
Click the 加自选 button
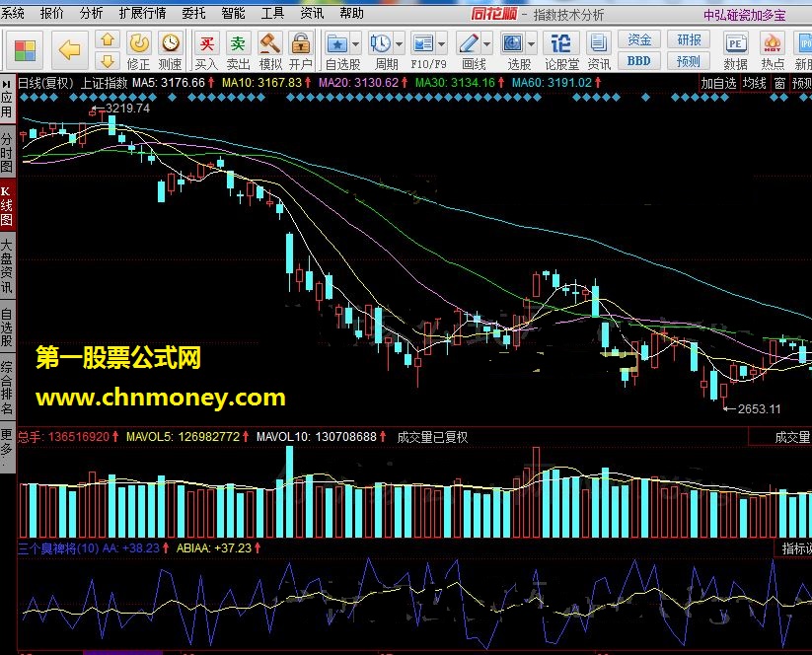(x=718, y=83)
